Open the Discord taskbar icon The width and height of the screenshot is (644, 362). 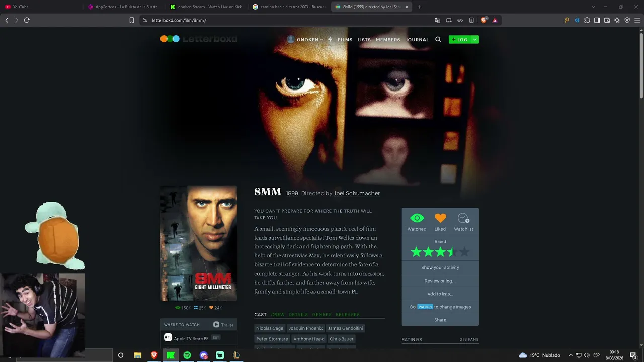pos(204,355)
